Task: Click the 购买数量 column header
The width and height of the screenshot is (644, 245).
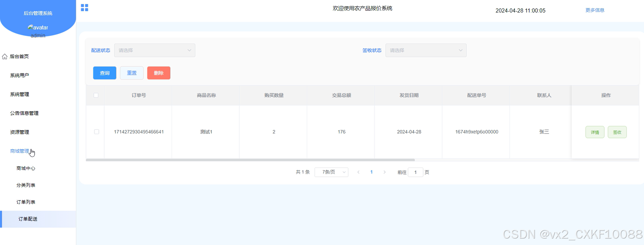Action: (x=274, y=95)
